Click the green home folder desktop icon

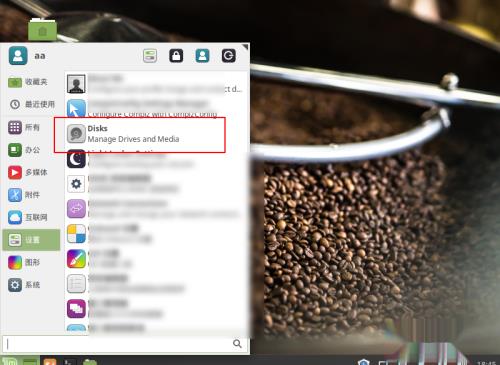coord(42,29)
